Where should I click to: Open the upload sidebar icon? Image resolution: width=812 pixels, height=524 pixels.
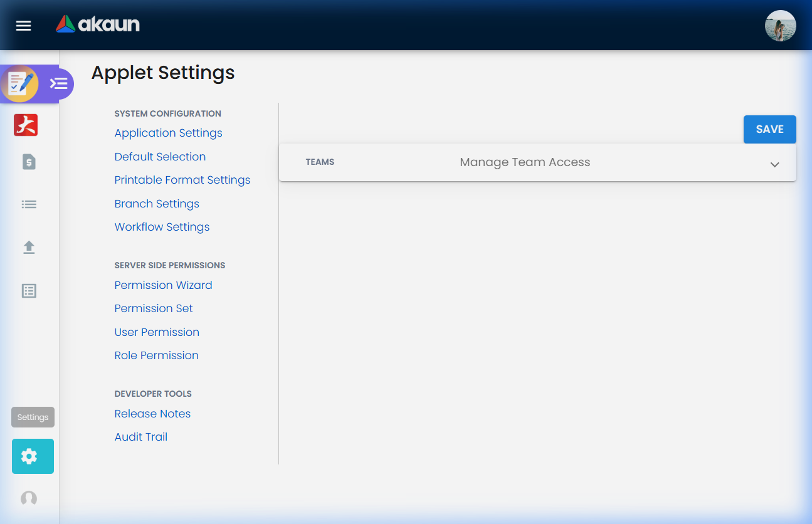(x=29, y=248)
